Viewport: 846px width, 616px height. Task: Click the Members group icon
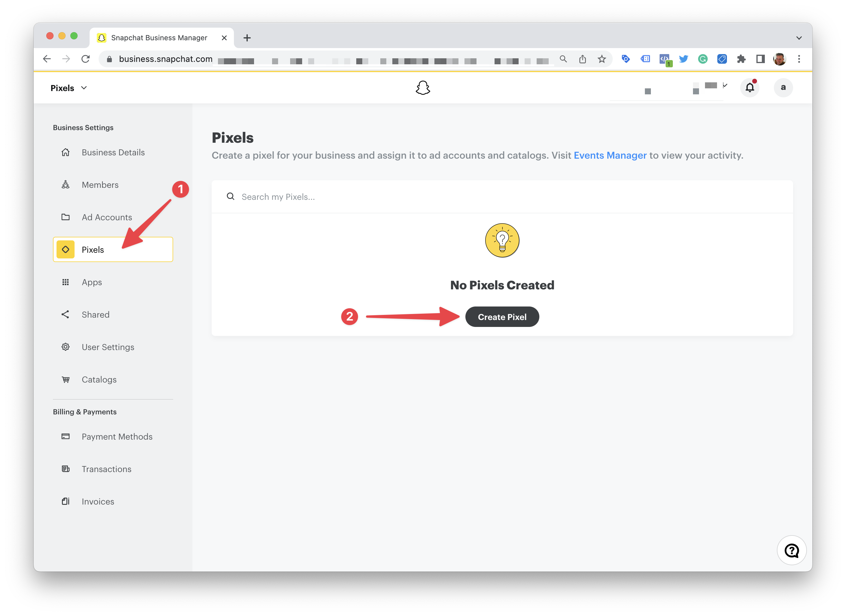[x=65, y=184]
